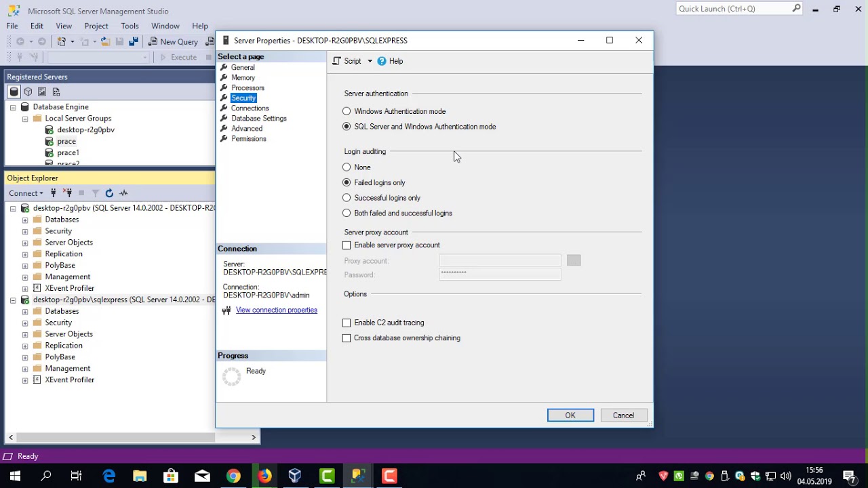Screen dimensions: 868x488
Task: Open Camtasia green icon on taskbar
Action: [327, 476]
